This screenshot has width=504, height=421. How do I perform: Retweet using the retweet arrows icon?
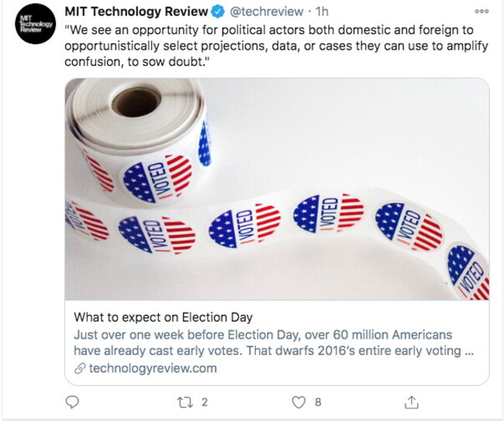pyautogui.click(x=185, y=402)
